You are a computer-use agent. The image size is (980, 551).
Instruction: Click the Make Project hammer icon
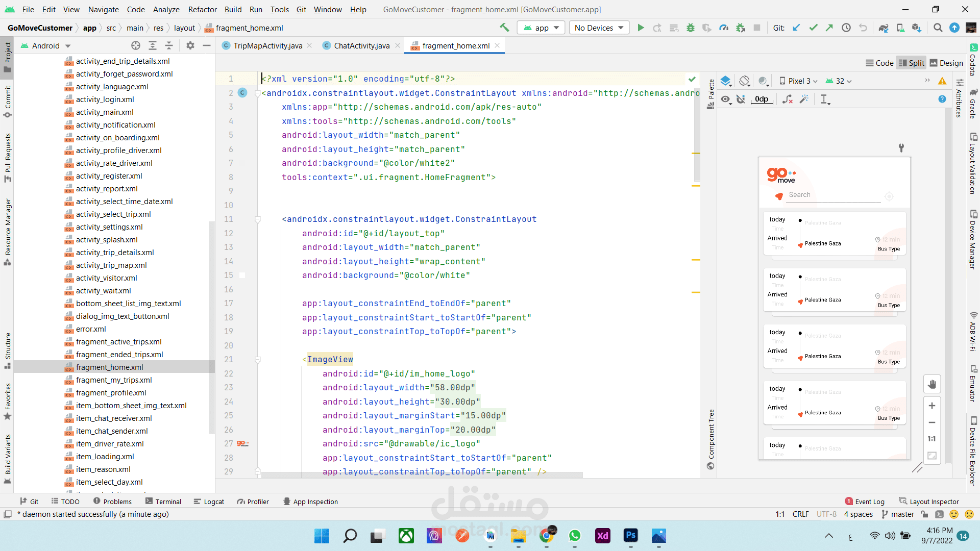click(x=504, y=28)
